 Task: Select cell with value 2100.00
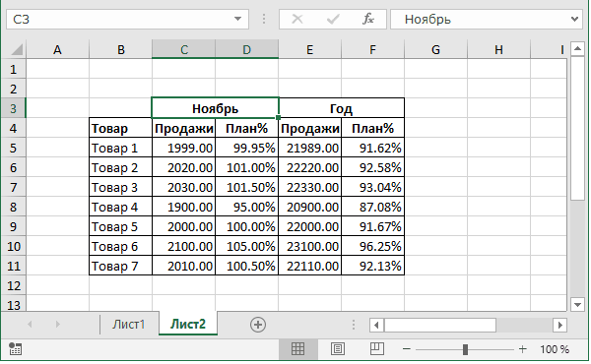183,246
